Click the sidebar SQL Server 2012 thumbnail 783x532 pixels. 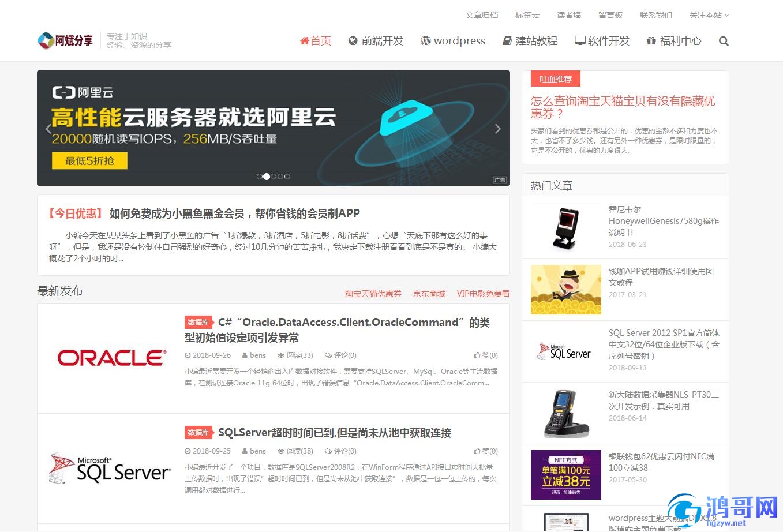tap(566, 351)
